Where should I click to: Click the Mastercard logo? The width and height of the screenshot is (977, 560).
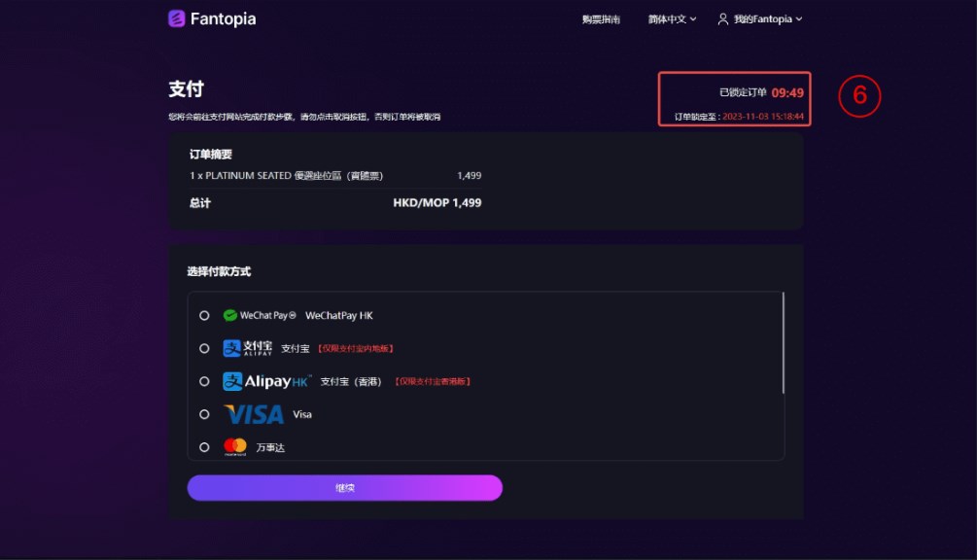point(235,447)
